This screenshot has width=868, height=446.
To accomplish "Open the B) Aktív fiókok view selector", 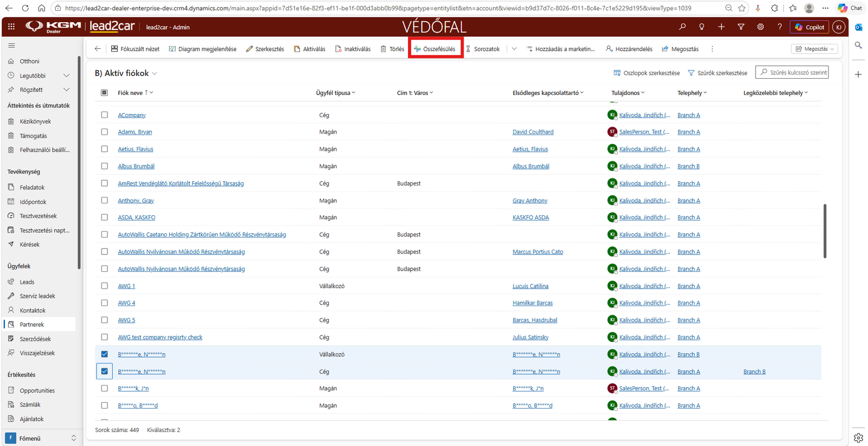I will pyautogui.click(x=126, y=73).
